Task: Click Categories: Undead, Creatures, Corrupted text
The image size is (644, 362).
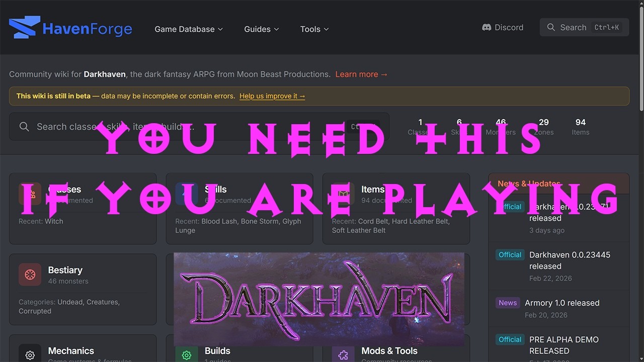Action: [x=69, y=307]
